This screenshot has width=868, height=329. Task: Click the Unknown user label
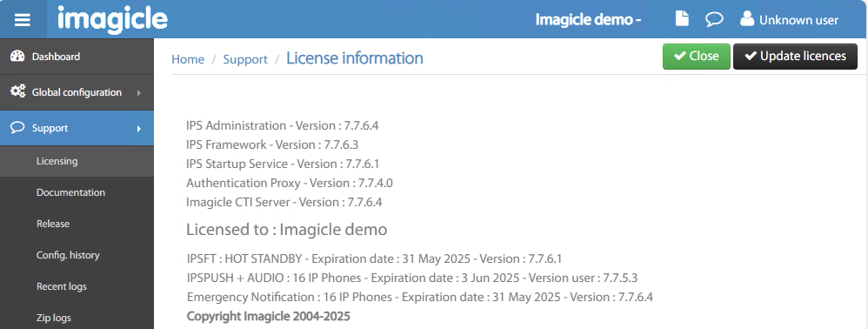point(798,21)
